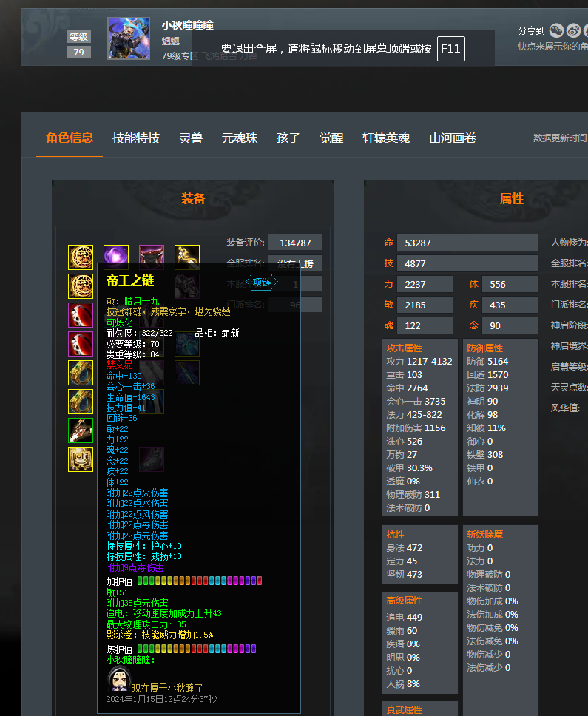Share via the Weibo icon

tap(573, 30)
